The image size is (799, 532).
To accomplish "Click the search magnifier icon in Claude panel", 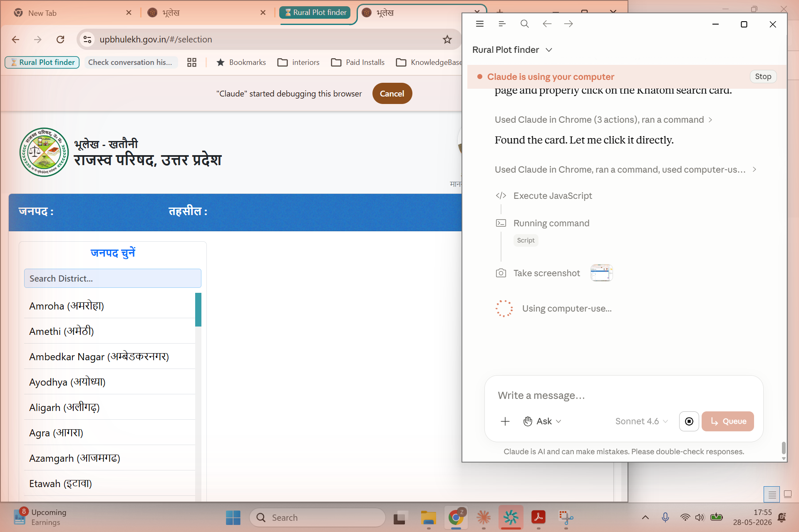I will click(524, 24).
